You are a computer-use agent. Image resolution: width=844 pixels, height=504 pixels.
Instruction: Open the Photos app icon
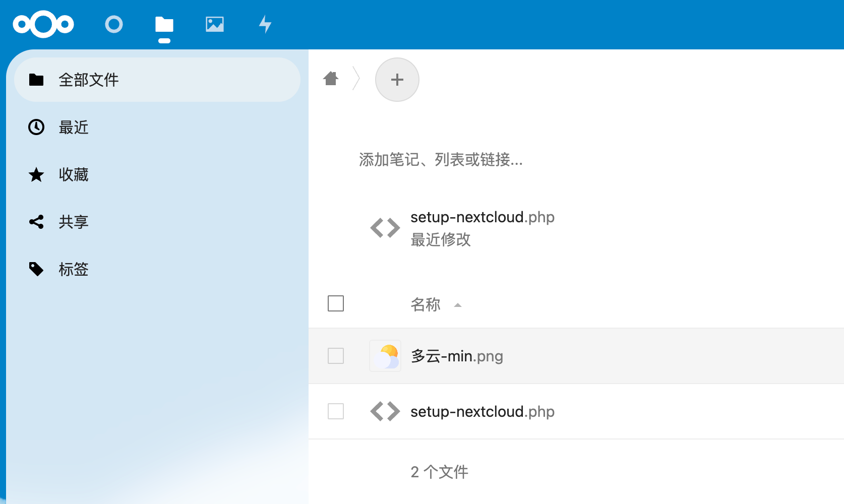215,24
